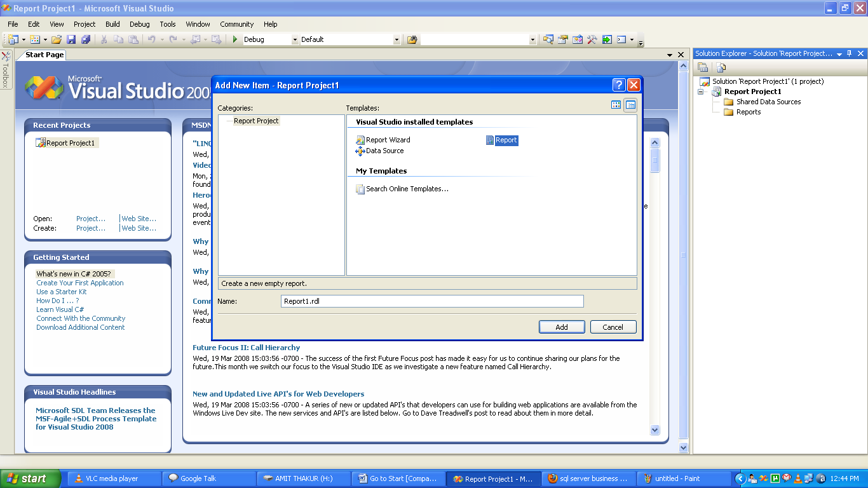Screen dimensions: 868x488
Task: Open the Start Page tab list dropdown
Action: [x=670, y=55]
